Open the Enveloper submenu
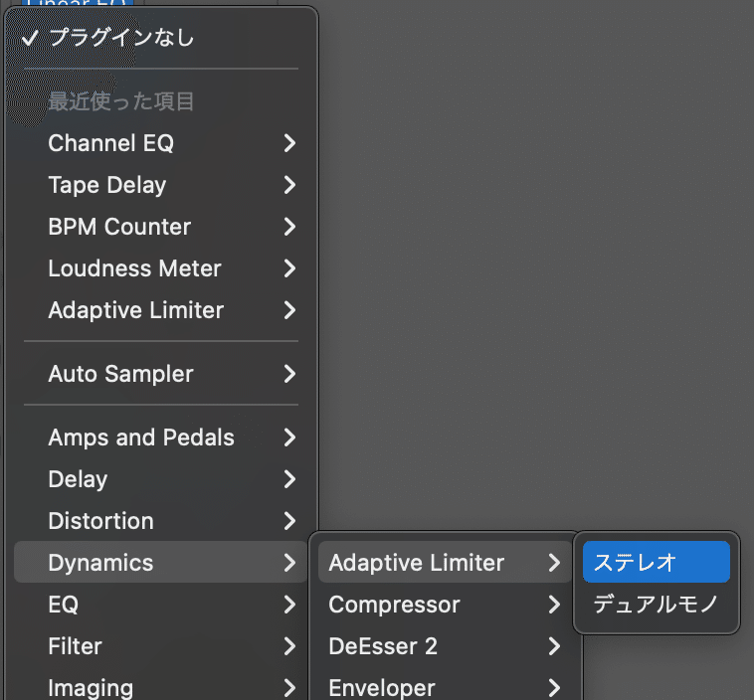 pyautogui.click(x=382, y=687)
